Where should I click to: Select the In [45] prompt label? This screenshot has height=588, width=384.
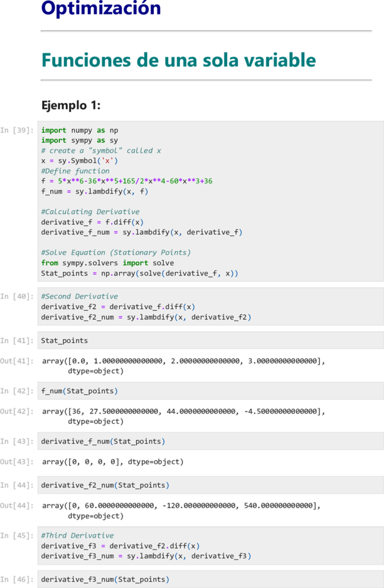pyautogui.click(x=17, y=535)
